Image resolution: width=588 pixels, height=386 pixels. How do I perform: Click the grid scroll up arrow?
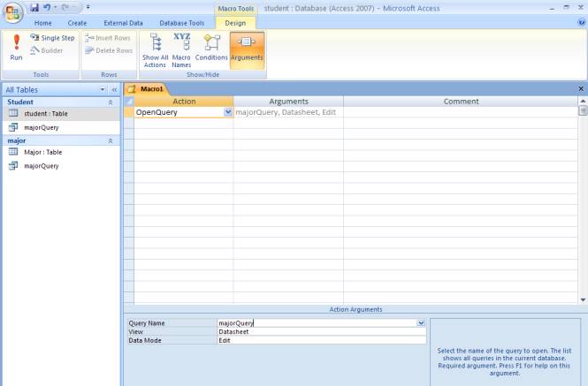(583, 101)
